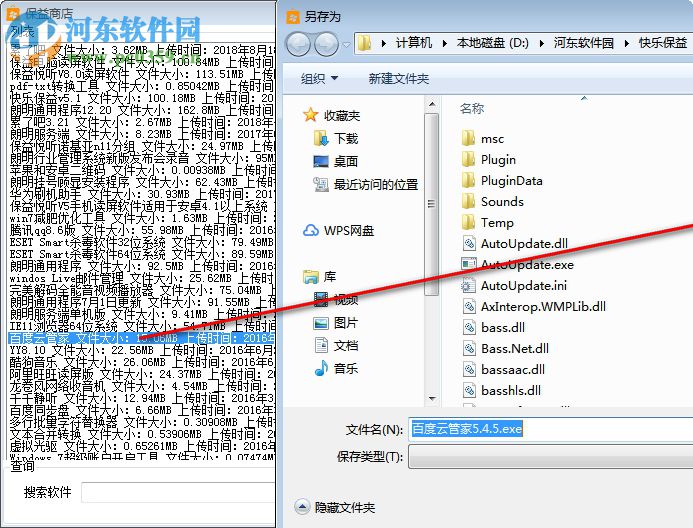The height and width of the screenshot is (528, 693).
Task: Open the 保存类型 combo box
Action: pos(551,456)
